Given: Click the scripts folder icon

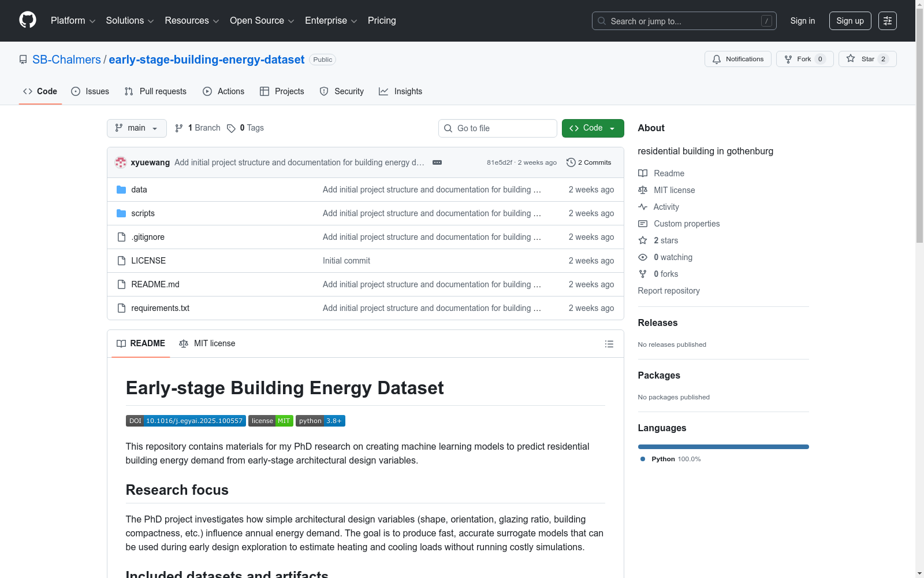Looking at the screenshot, I should pos(121,213).
